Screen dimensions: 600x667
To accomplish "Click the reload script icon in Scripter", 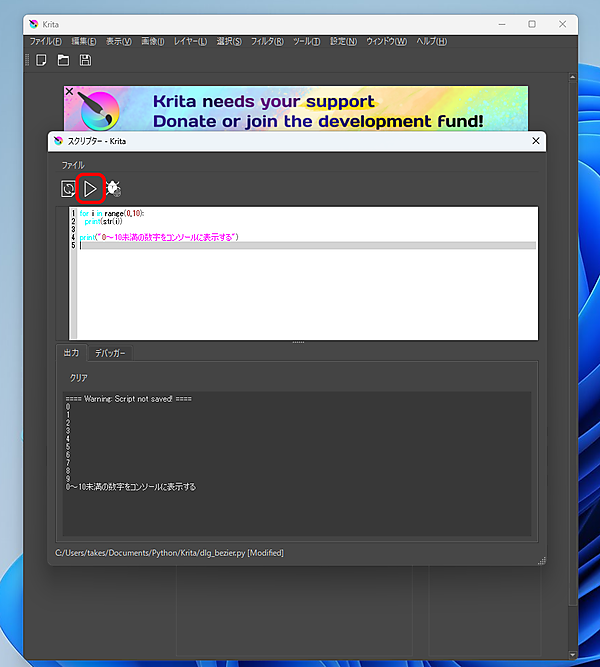I will tap(68, 188).
